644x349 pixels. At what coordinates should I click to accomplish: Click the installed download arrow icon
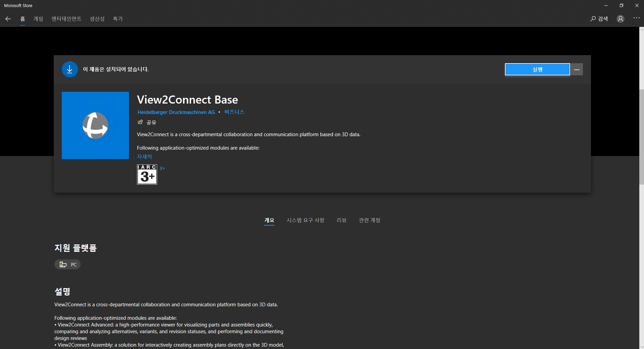[70, 69]
